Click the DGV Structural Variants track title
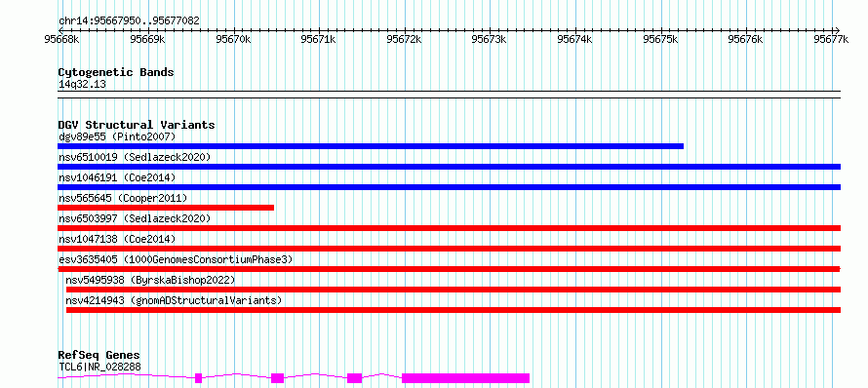 (137, 125)
